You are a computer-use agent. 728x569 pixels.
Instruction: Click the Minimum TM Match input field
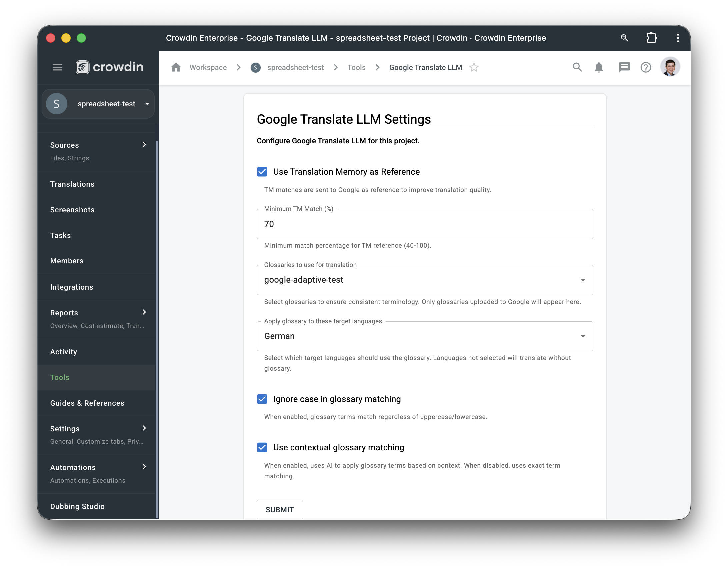point(425,224)
